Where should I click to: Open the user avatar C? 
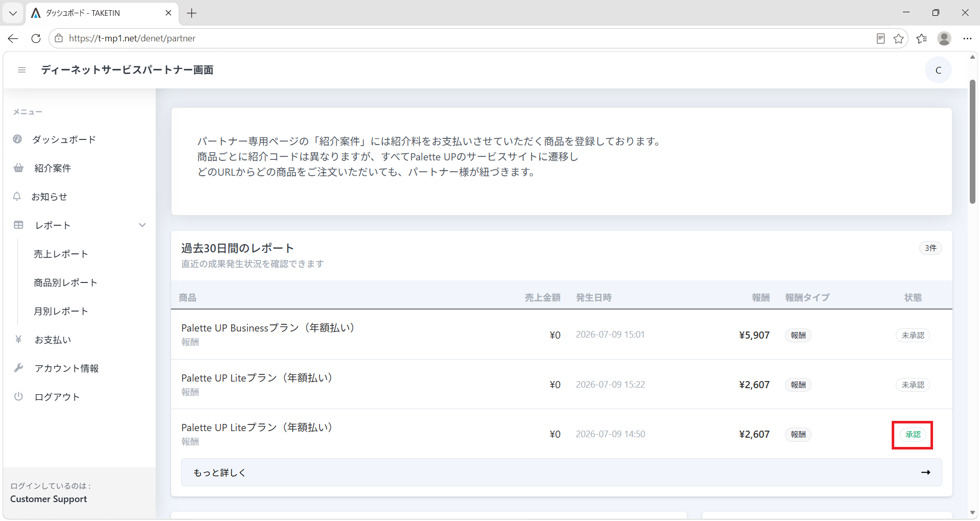point(938,70)
